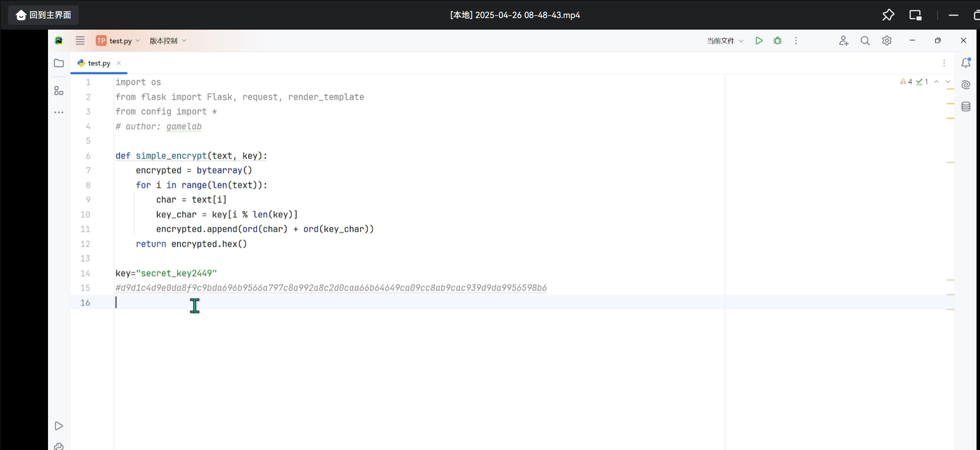Open the AI Assistant spiral icon
The image size is (980, 450).
click(x=966, y=84)
